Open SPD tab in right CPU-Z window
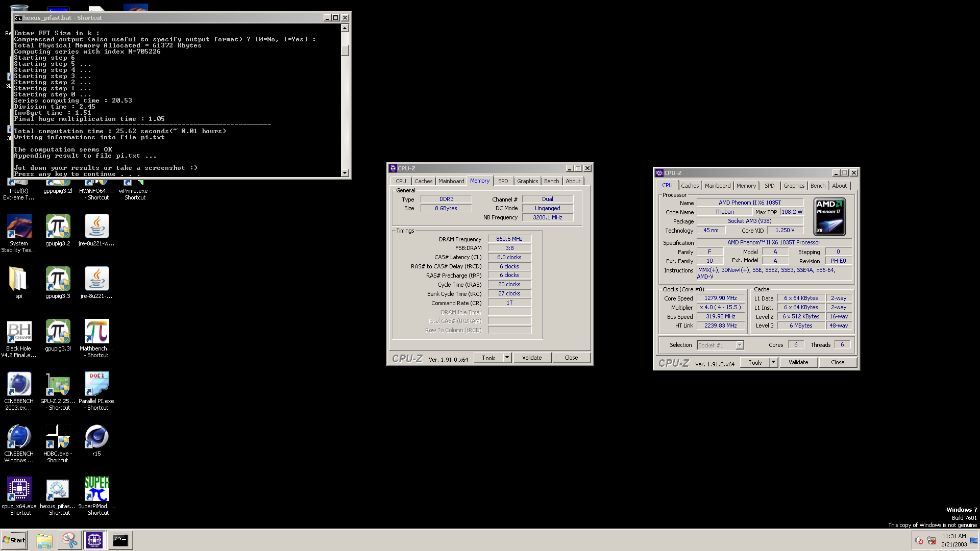Viewport: 980px width, 551px height. coord(769,186)
